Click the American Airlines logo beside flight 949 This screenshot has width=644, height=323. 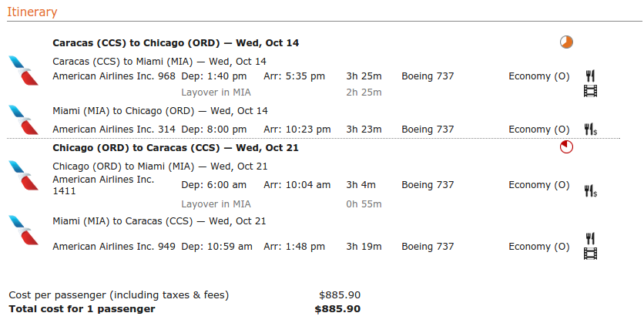(23, 230)
